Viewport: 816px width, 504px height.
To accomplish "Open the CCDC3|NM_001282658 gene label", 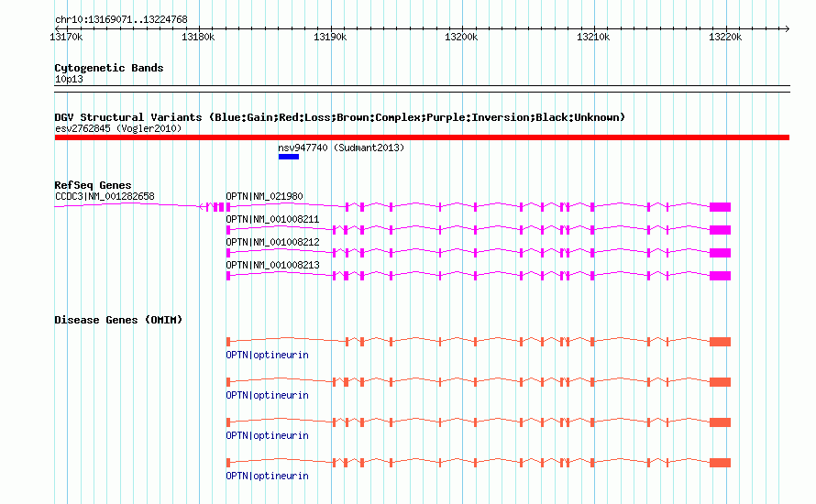I will click(105, 196).
